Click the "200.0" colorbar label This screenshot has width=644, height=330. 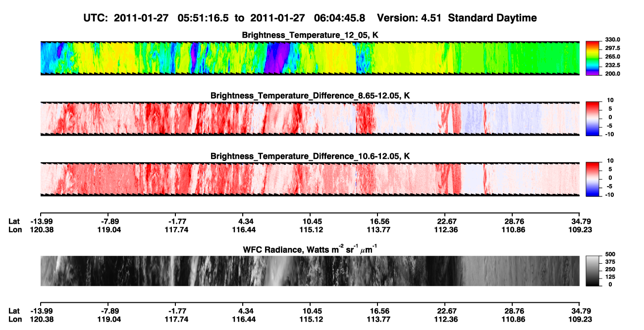(x=612, y=73)
